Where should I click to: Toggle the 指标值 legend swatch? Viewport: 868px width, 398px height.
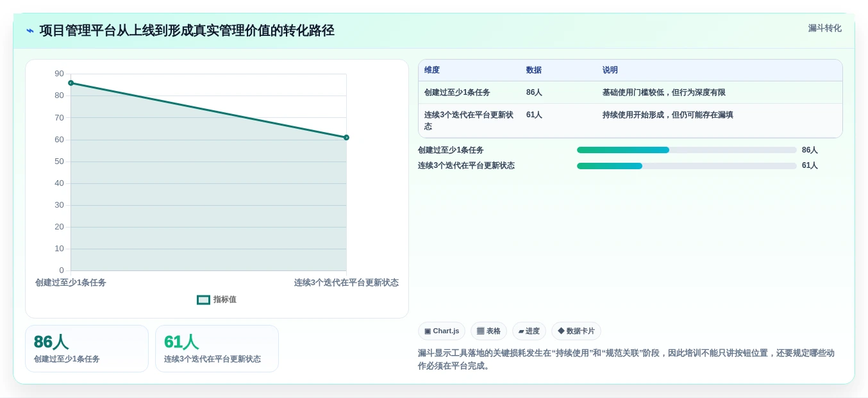pyautogui.click(x=203, y=300)
